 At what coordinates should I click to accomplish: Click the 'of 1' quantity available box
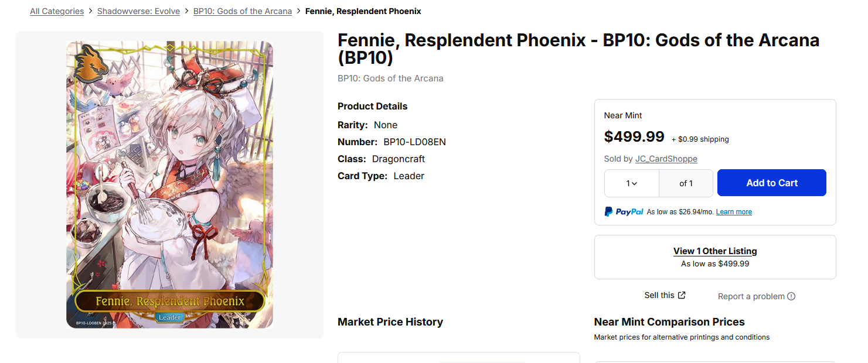[686, 183]
